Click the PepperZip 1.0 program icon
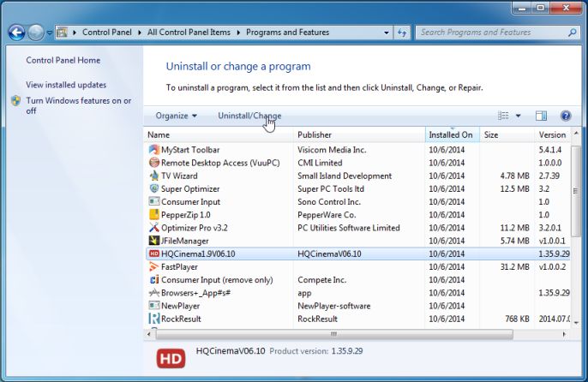The height and width of the screenshot is (382, 588). tap(154, 215)
